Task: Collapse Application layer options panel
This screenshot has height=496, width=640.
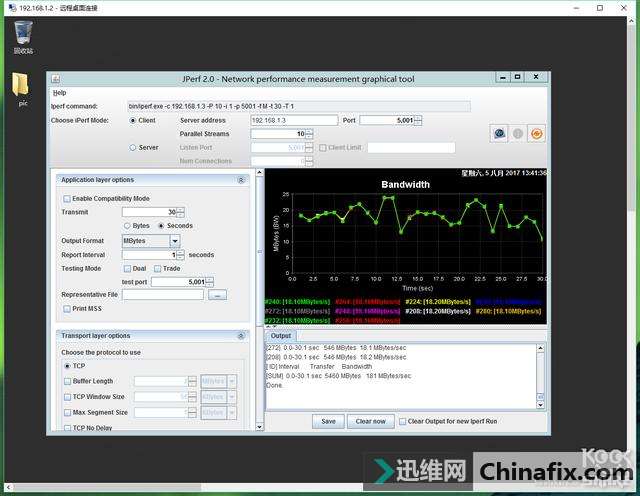Action: [241, 180]
